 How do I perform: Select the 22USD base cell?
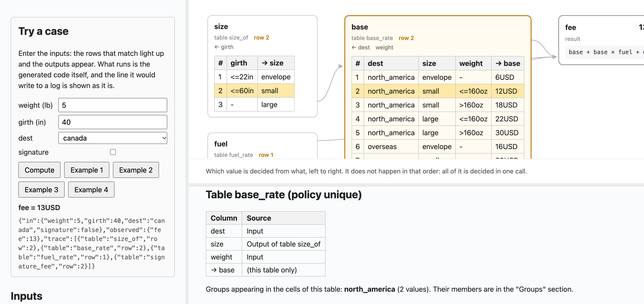(508, 119)
